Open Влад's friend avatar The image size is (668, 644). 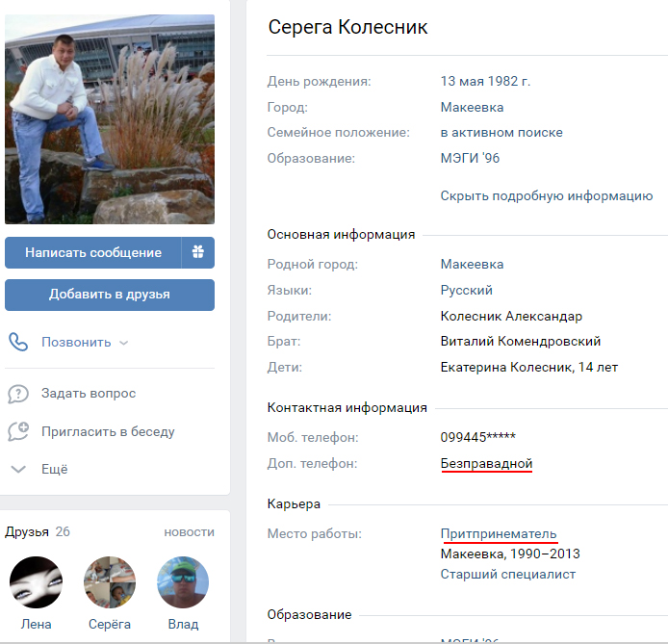coord(183,582)
